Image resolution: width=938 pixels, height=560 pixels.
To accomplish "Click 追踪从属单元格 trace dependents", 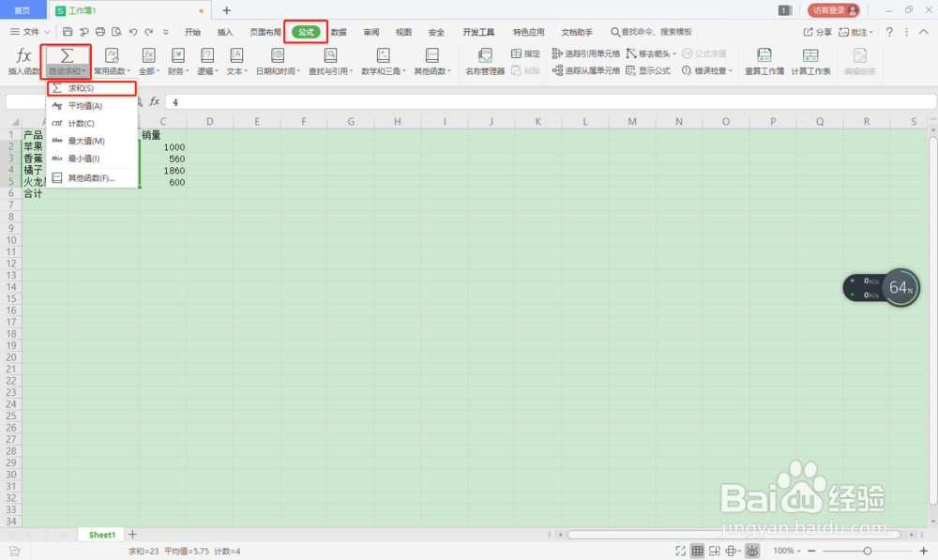I will point(585,70).
